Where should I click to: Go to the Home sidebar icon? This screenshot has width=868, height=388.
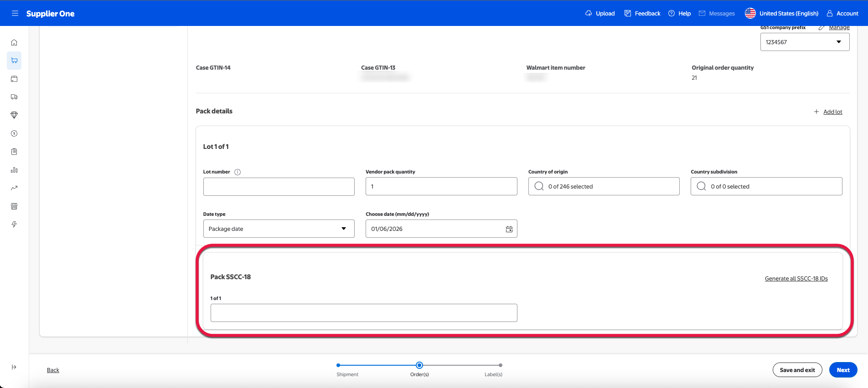(14, 42)
